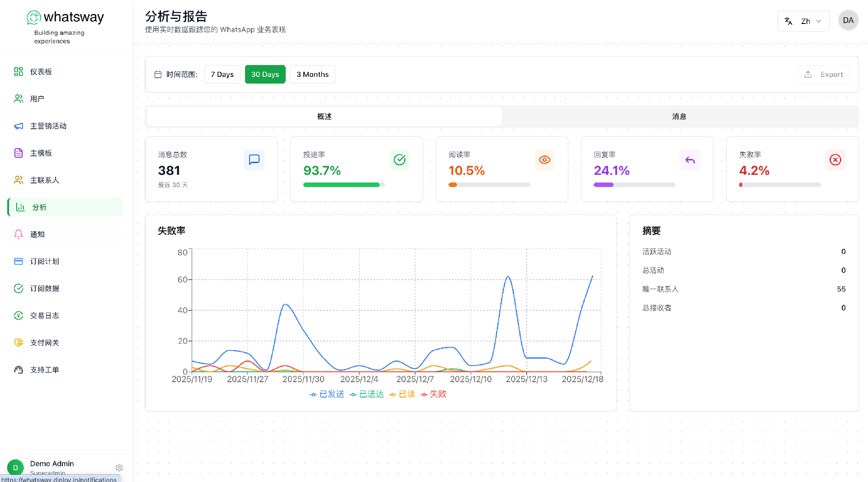This screenshot has height=482, width=868.
Task: Open support tickets headset icon
Action: click(x=19, y=370)
